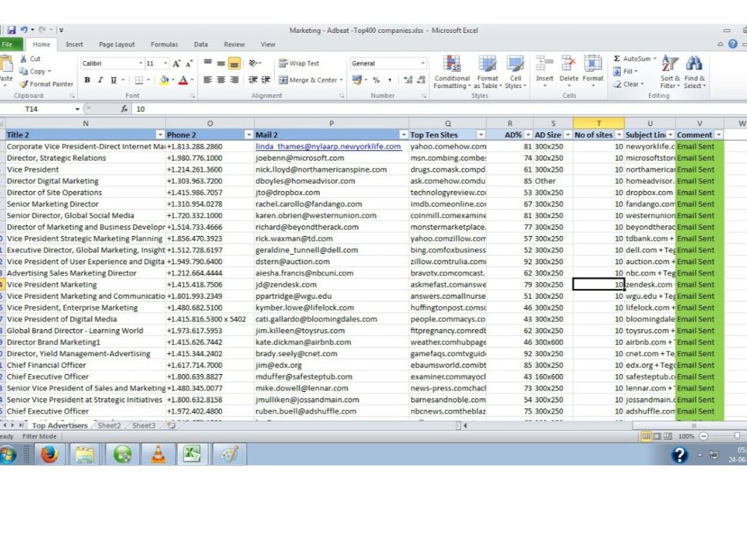
Task: Switch to Sheet3 worksheet tab
Action: [144, 426]
